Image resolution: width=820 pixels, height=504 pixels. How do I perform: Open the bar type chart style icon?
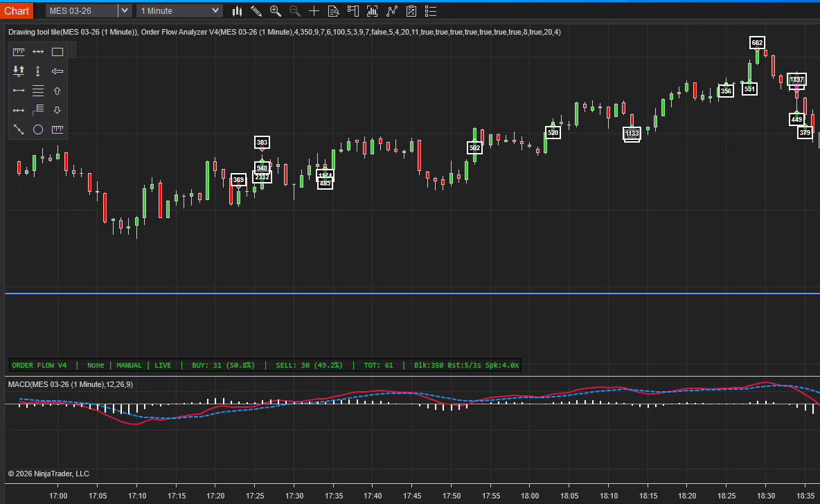point(238,10)
